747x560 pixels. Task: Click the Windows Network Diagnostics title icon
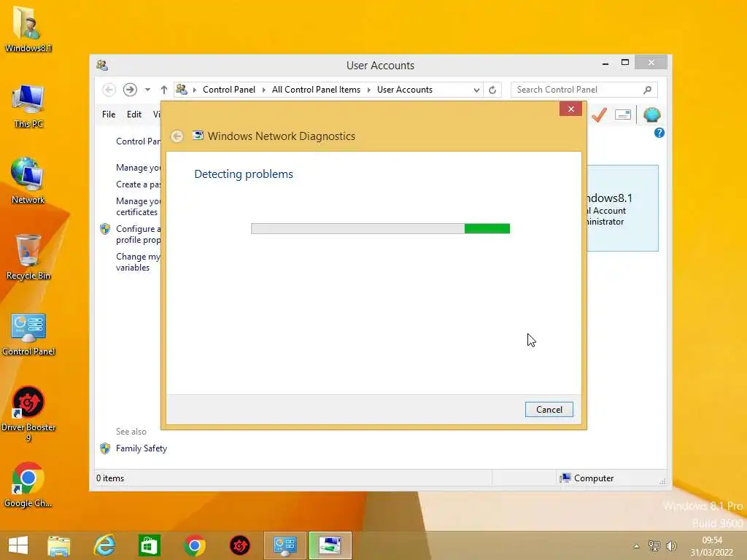pos(198,136)
